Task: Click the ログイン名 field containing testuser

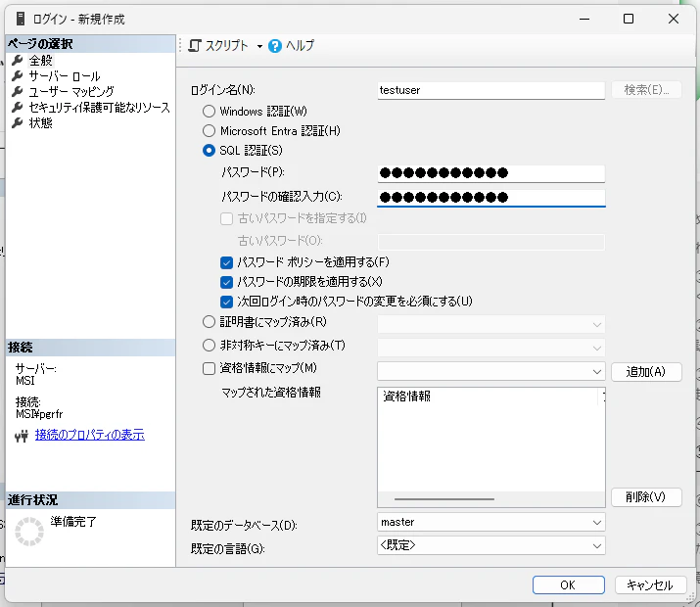Action: [491, 90]
